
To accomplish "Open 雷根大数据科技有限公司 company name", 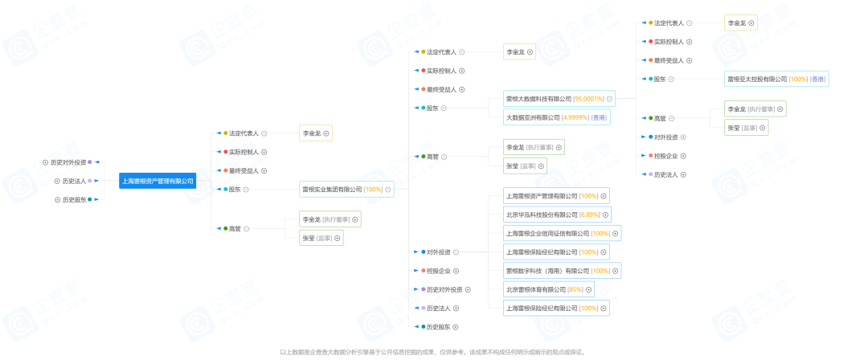I will [538, 99].
